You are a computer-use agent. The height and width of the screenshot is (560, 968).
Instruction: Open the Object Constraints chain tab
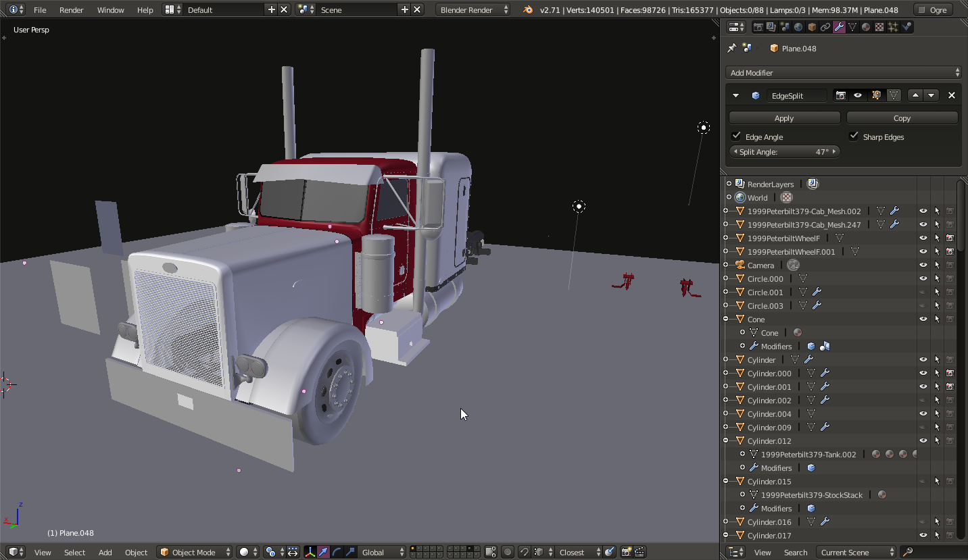pyautogui.click(x=825, y=27)
